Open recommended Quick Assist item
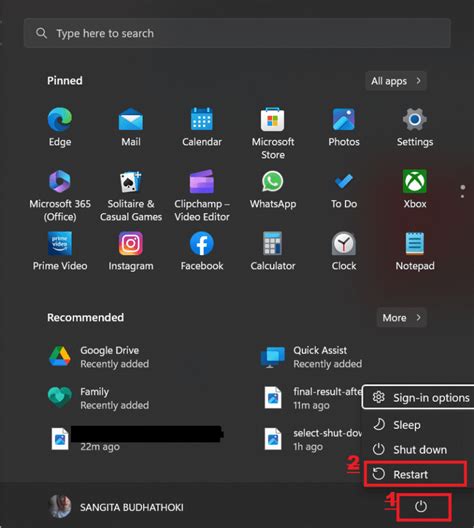 (x=311, y=357)
